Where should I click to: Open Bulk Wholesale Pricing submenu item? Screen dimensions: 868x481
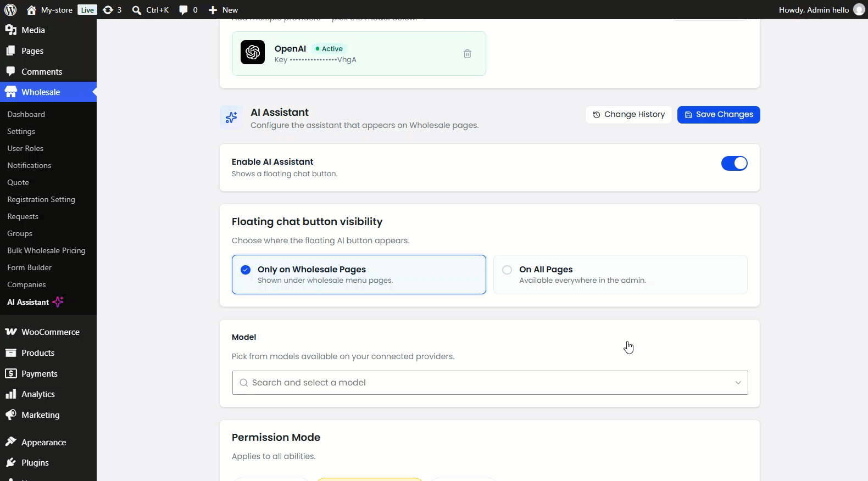tap(47, 250)
